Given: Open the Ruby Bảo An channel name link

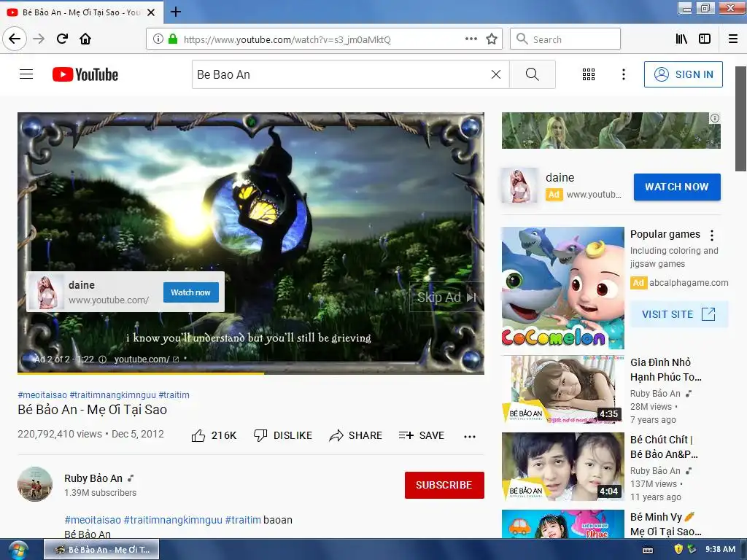Looking at the screenshot, I should 93,478.
